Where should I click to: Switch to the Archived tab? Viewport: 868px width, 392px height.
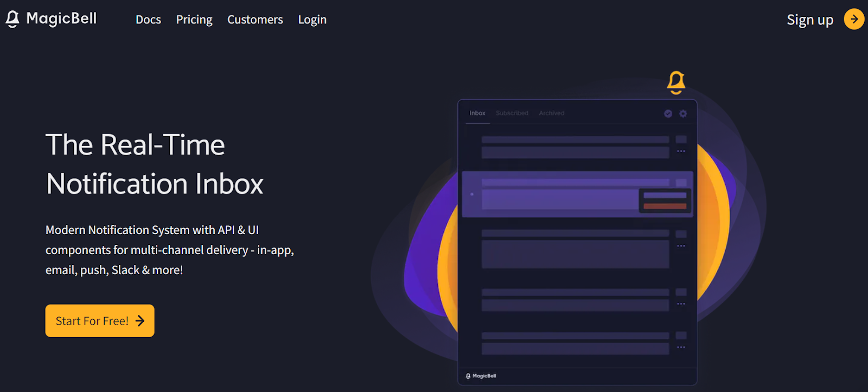click(x=551, y=113)
